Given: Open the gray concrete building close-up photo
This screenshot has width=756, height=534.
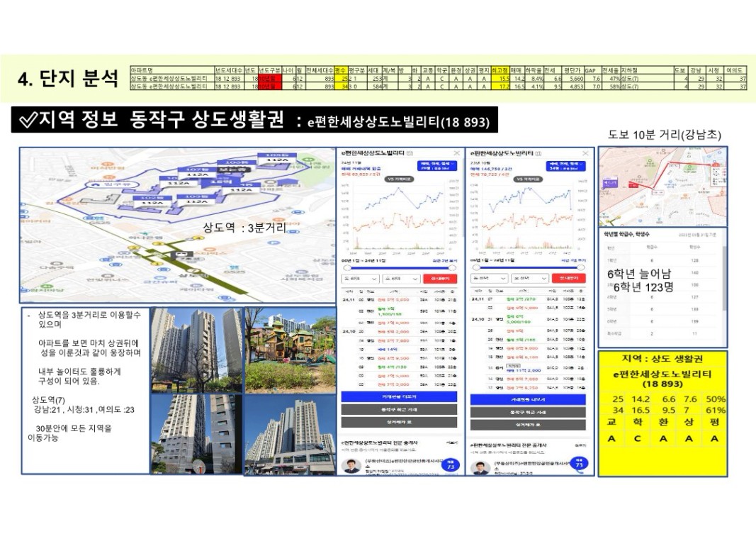Looking at the screenshot, I should 197,434.
